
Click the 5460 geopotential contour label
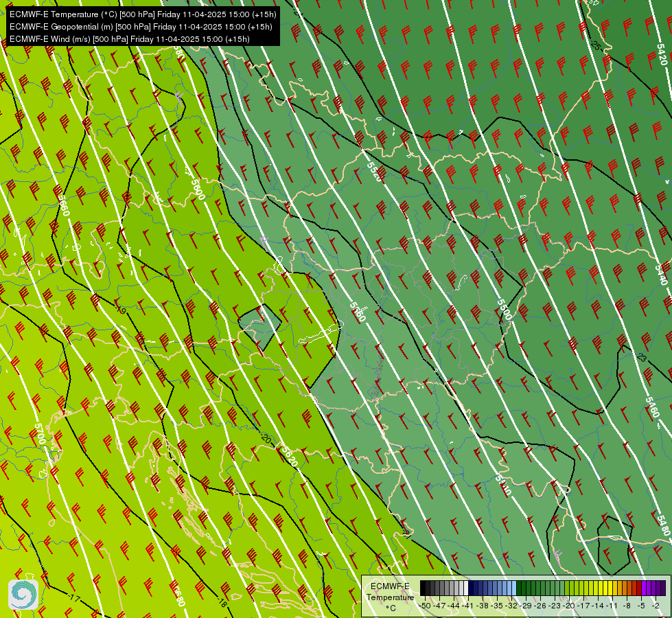pyautogui.click(x=652, y=407)
